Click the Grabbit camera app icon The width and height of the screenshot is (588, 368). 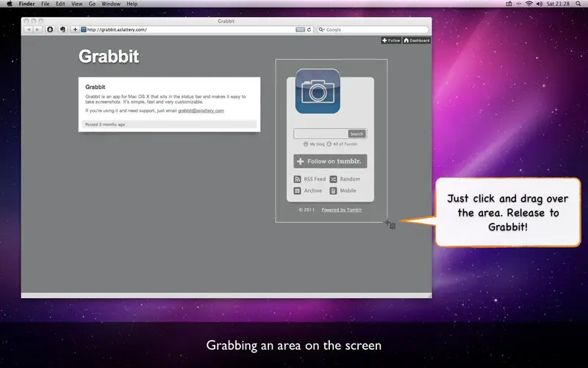coord(318,91)
